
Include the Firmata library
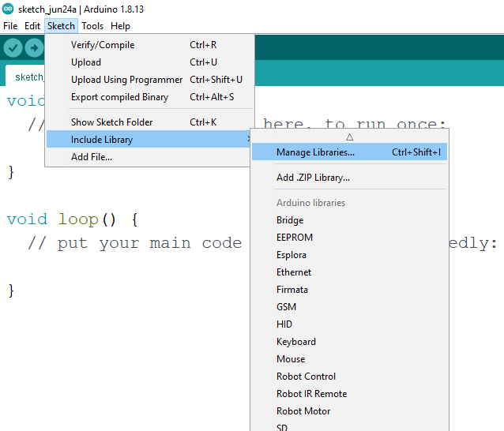pyautogui.click(x=292, y=290)
